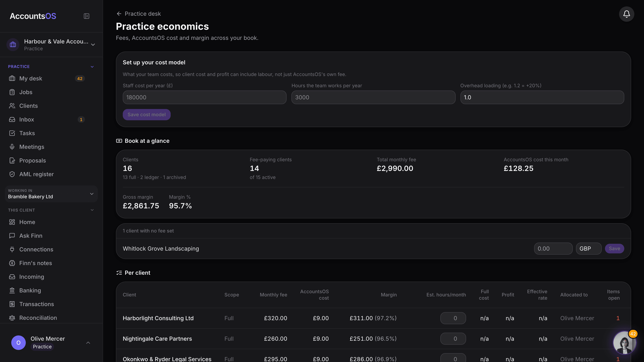The image size is (644, 362).
Task: Open Reconciliation scales icon
Action: (x=12, y=318)
